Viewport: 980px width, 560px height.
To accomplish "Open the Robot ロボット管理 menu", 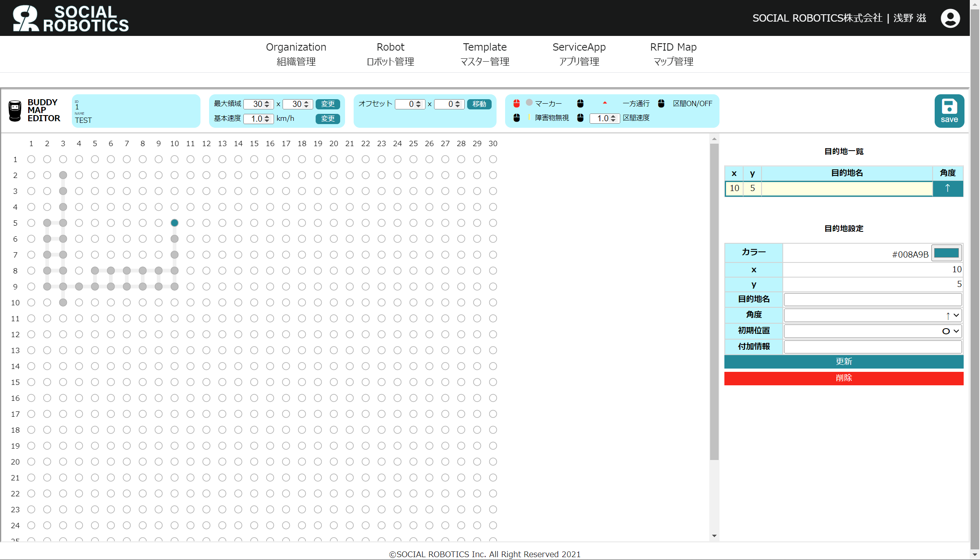I will click(390, 54).
